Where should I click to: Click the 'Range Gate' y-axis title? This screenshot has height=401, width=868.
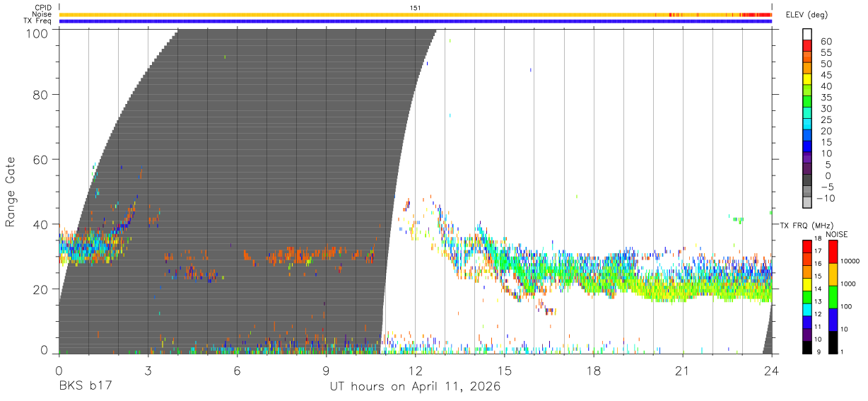pos(11,192)
